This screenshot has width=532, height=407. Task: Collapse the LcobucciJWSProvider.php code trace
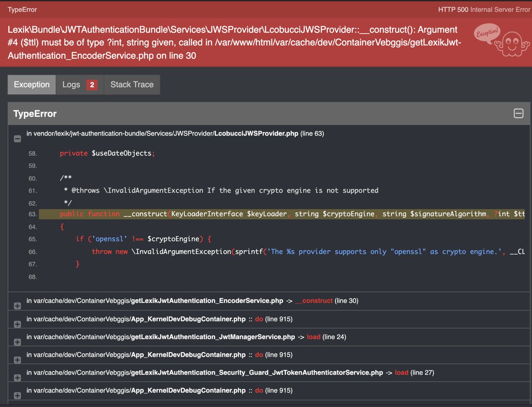point(17,139)
